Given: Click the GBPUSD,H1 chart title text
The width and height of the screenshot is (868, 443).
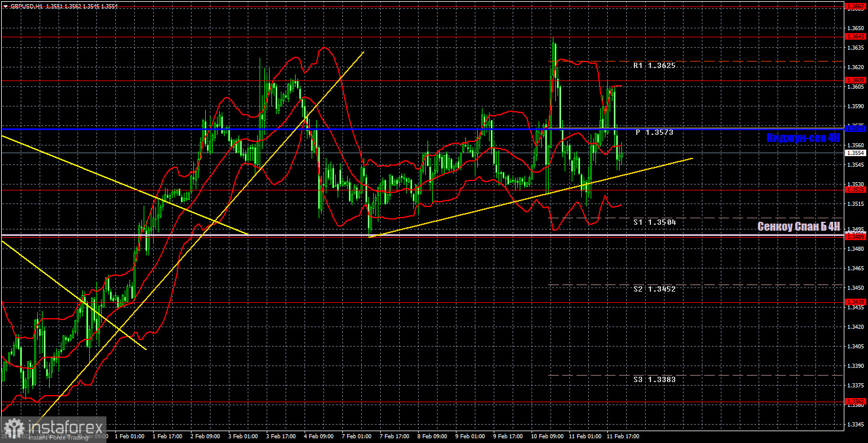Looking at the screenshot, I should pos(26,6).
